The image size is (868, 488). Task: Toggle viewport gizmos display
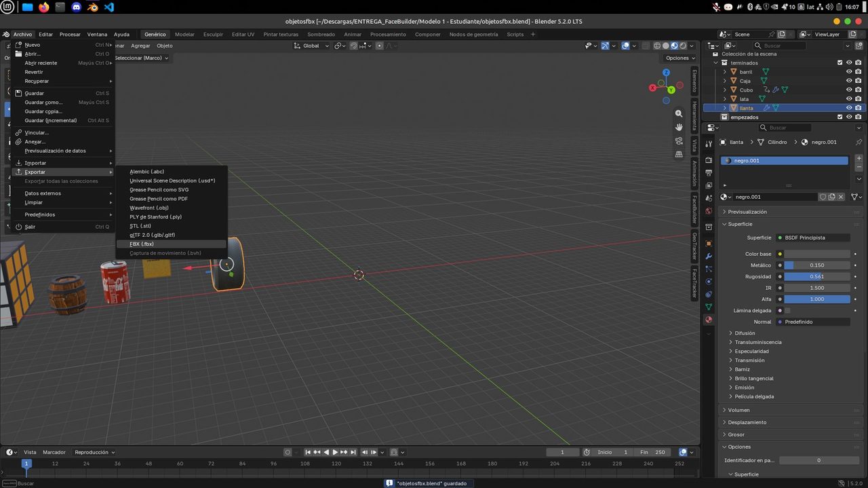[604, 45]
